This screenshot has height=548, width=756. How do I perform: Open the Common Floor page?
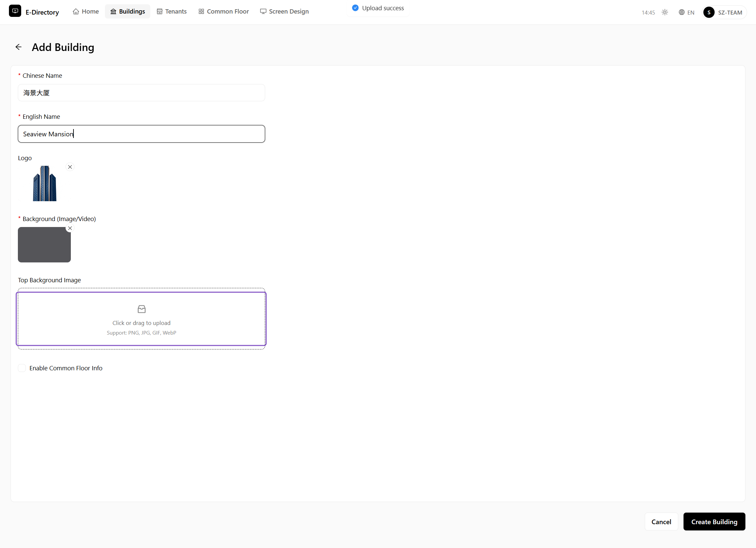(x=224, y=11)
